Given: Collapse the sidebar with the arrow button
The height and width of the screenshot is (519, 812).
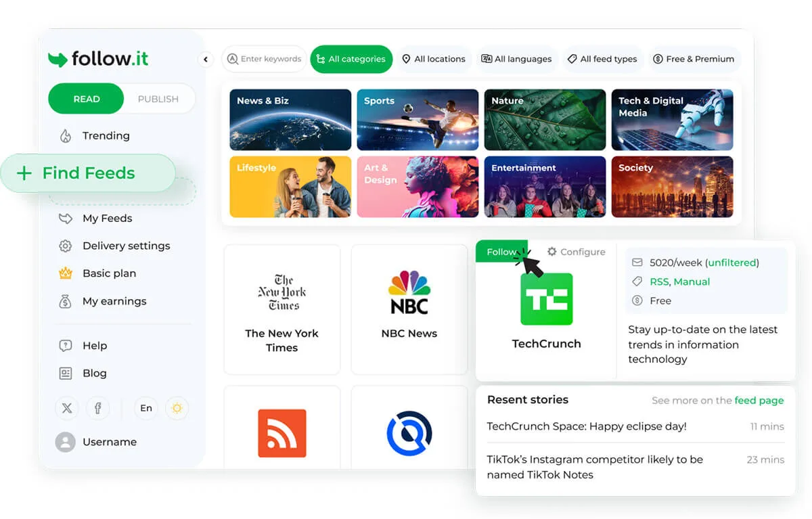Looking at the screenshot, I should coord(206,60).
